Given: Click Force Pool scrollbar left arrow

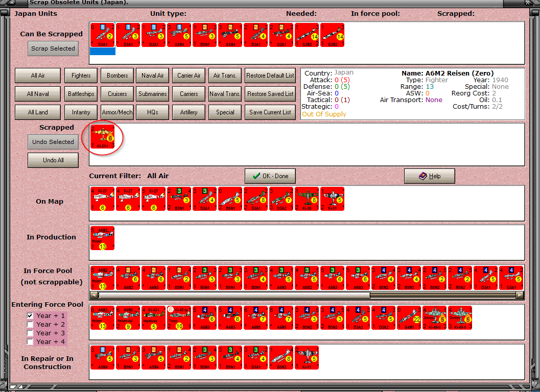Looking at the screenshot, I should click(x=93, y=295).
